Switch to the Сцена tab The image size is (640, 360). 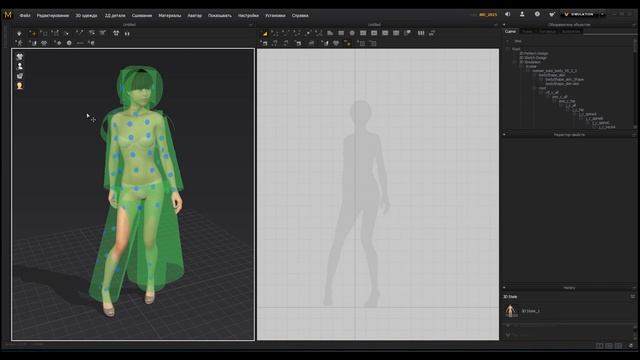pyautogui.click(x=510, y=31)
